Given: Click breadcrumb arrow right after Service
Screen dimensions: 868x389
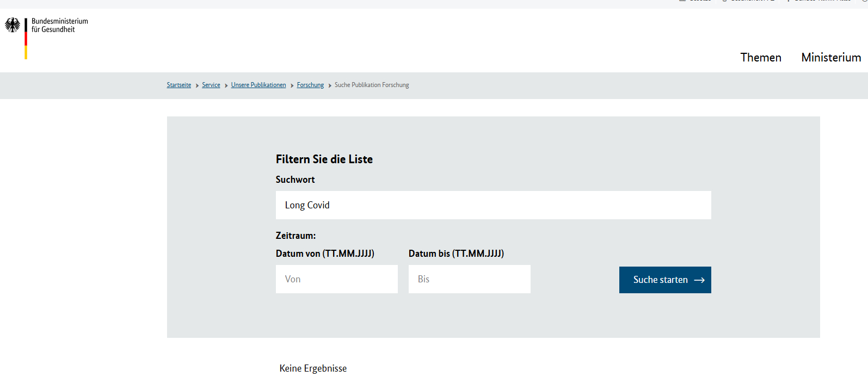Looking at the screenshot, I should 226,85.
